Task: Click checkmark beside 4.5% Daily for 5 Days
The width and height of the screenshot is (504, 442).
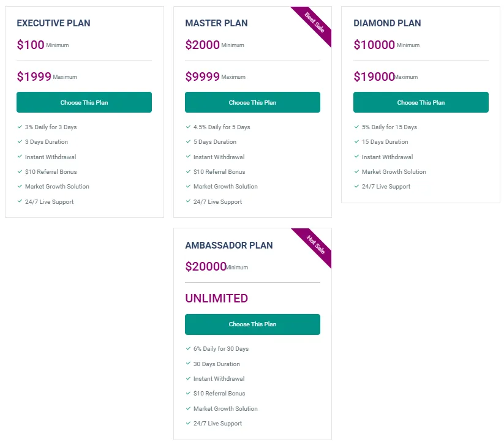Action: [x=188, y=127]
